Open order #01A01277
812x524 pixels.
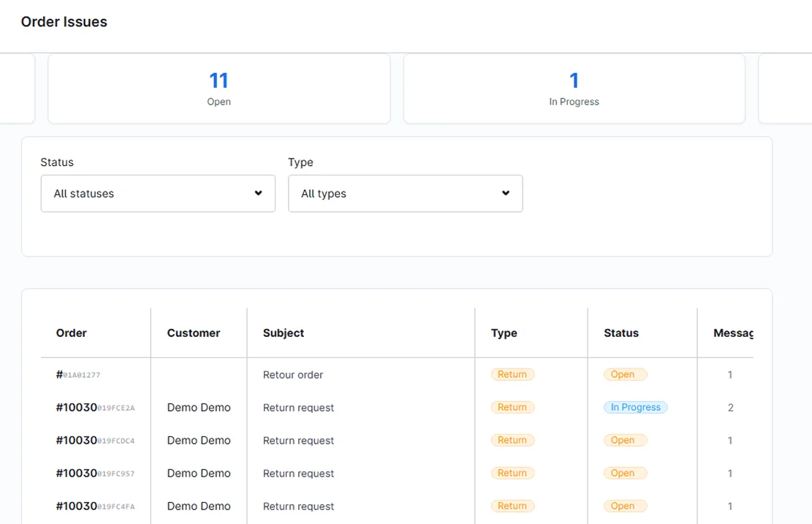(78, 374)
